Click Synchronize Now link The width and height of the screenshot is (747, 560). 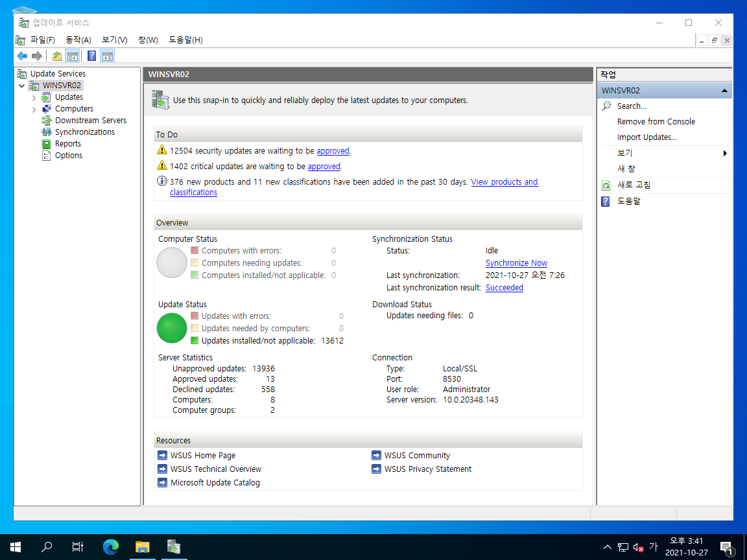click(x=516, y=263)
